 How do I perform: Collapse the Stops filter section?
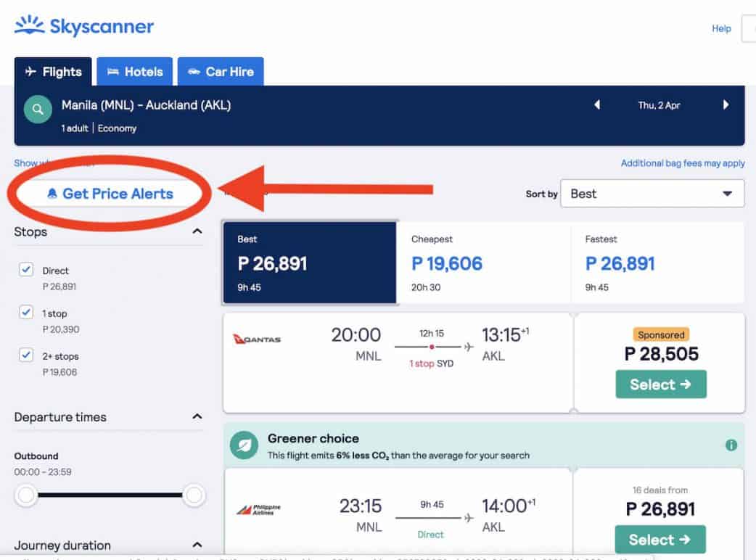(x=197, y=231)
